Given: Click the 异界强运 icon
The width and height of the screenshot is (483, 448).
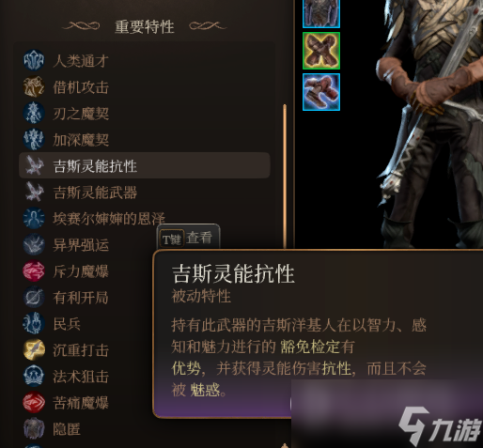Looking at the screenshot, I should [34, 244].
